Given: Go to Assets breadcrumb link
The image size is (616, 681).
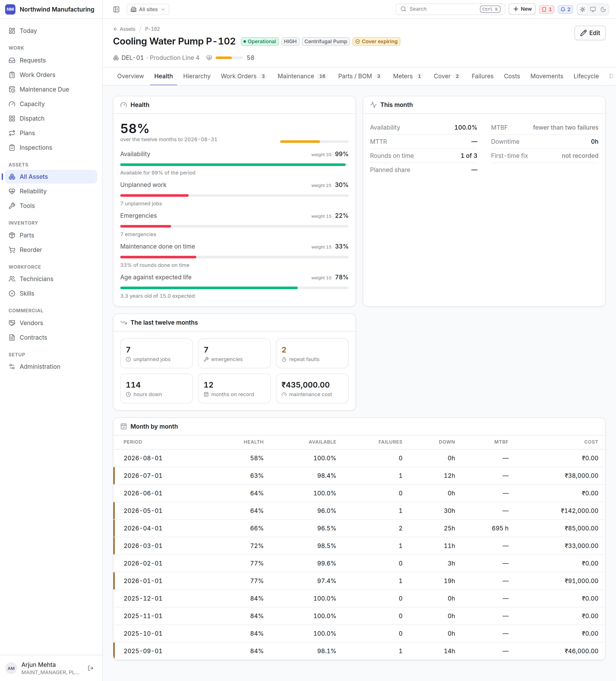Looking at the screenshot, I should coord(127,29).
